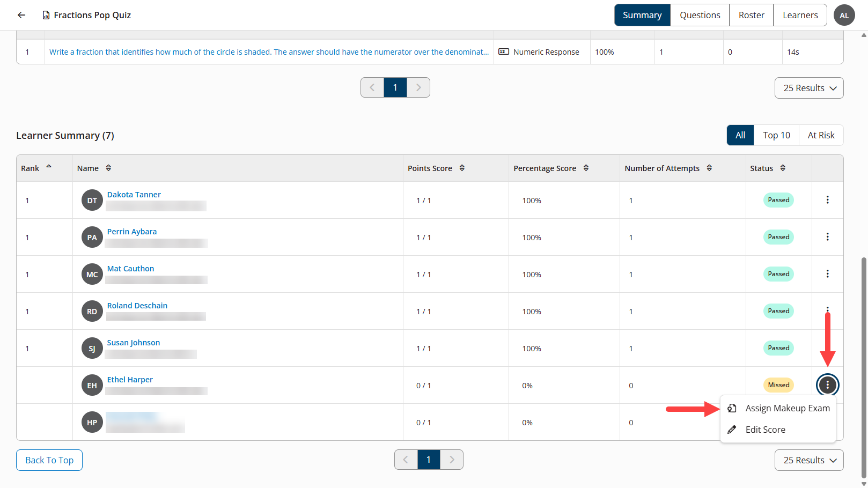Switch to the Questions tab
This screenshot has width=868, height=488.
700,15
